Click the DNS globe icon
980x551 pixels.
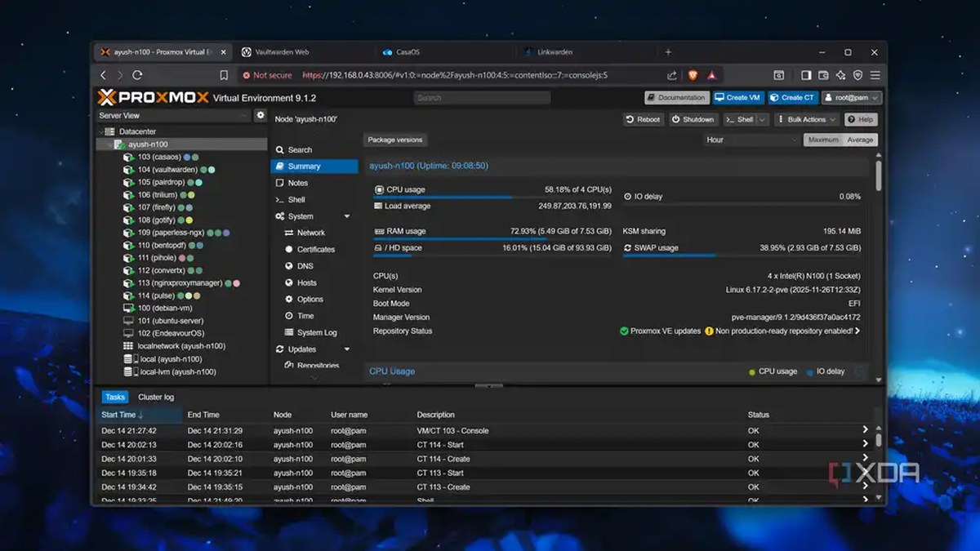[289, 266]
